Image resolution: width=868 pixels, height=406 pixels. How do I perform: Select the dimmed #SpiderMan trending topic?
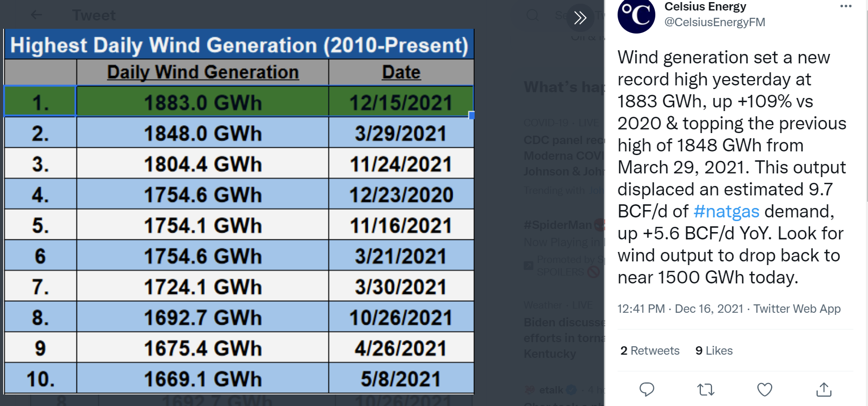point(558,225)
